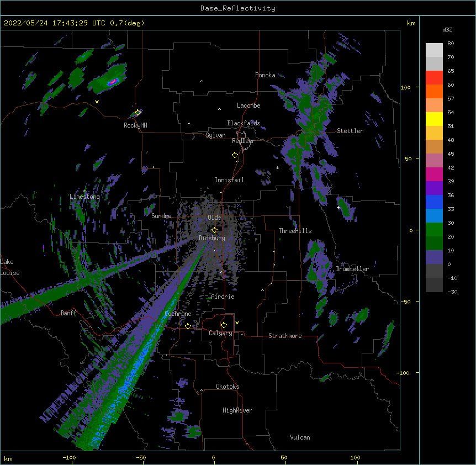The width and height of the screenshot is (476, 465).
Task: Click the Limestone label on the map
Action: pyautogui.click(x=84, y=197)
